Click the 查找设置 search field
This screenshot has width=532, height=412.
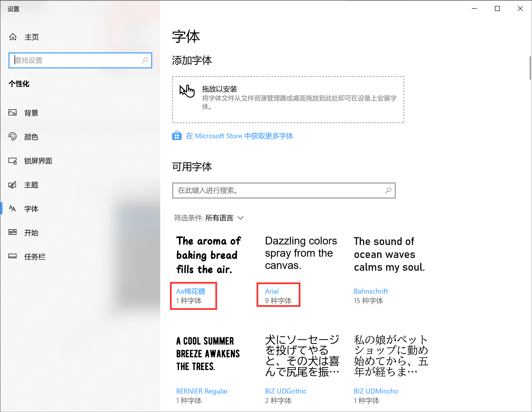coord(80,60)
